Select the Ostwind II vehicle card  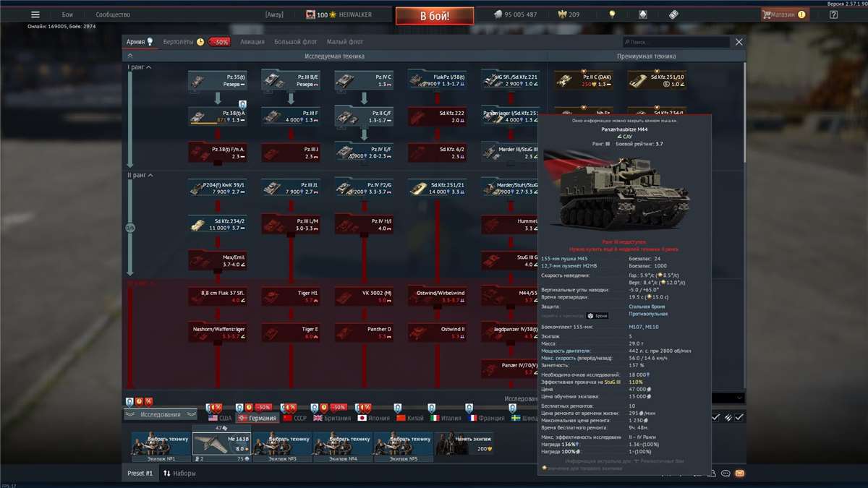pyautogui.click(x=437, y=333)
